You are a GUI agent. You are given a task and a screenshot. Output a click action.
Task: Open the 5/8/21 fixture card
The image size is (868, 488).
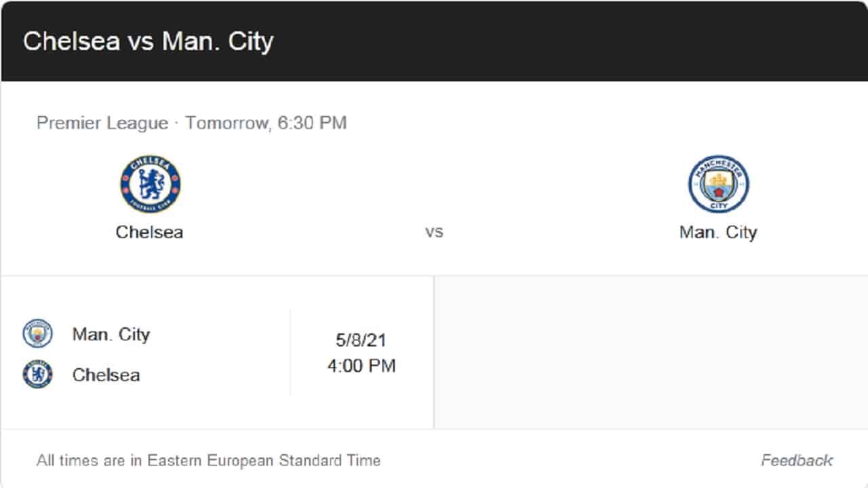tap(217, 352)
